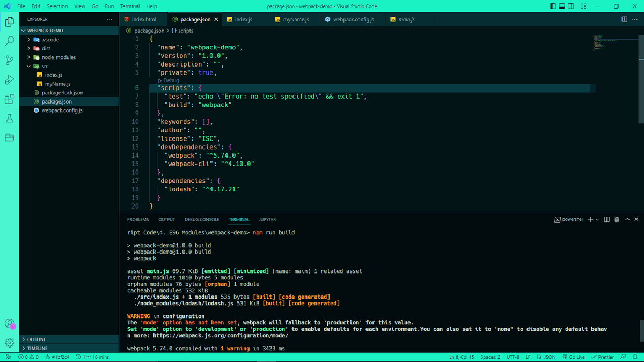Image resolution: width=644 pixels, height=362 pixels.
Task: Click Ln 6, Col 15 cursor position
Action: tap(462, 357)
